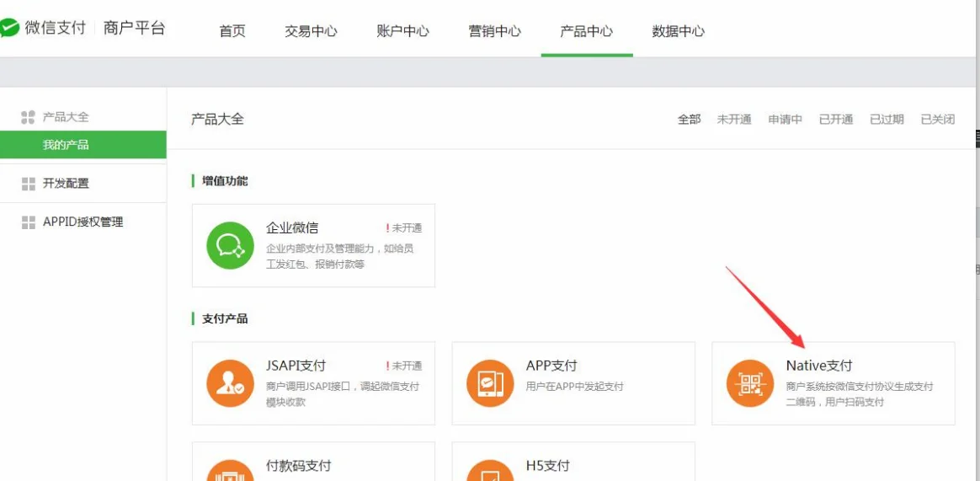Viewport: 980px width, 481px height.
Task: Click the orange JSAPI支付 user icon
Action: pos(230,383)
